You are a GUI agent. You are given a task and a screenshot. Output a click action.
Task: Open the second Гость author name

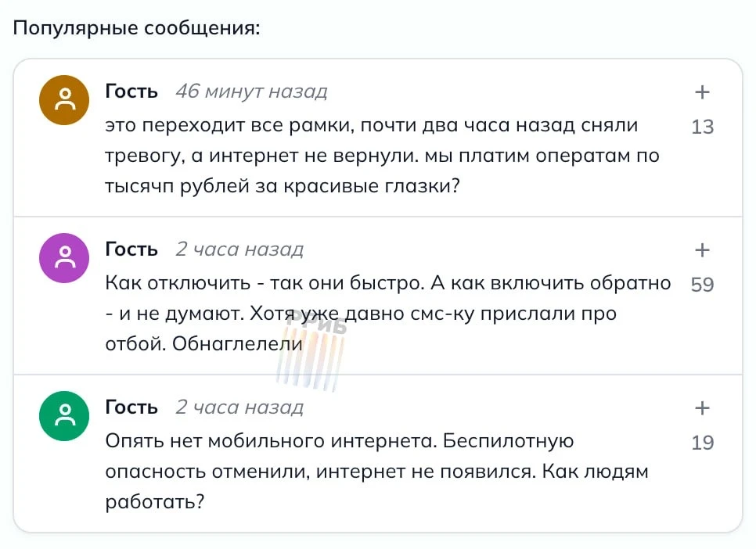pyautogui.click(x=131, y=249)
